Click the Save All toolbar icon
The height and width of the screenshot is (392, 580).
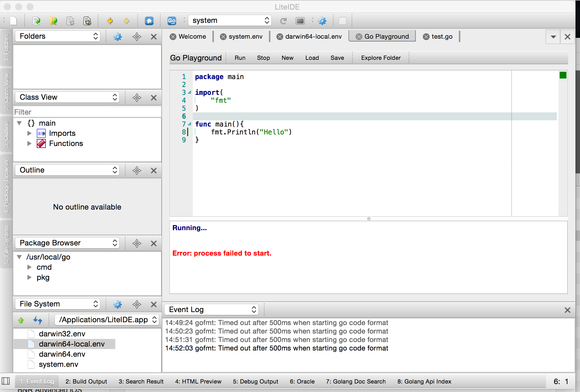(87, 21)
